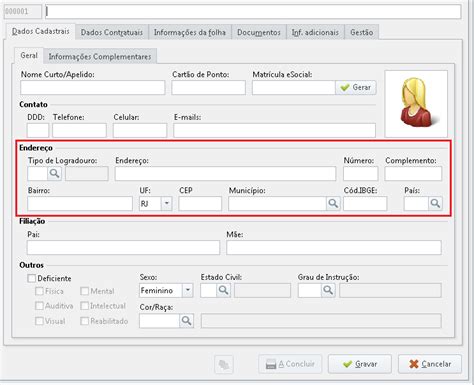
Task: Expand the Sexo dropdown showing Feminino
Action: click(x=188, y=290)
